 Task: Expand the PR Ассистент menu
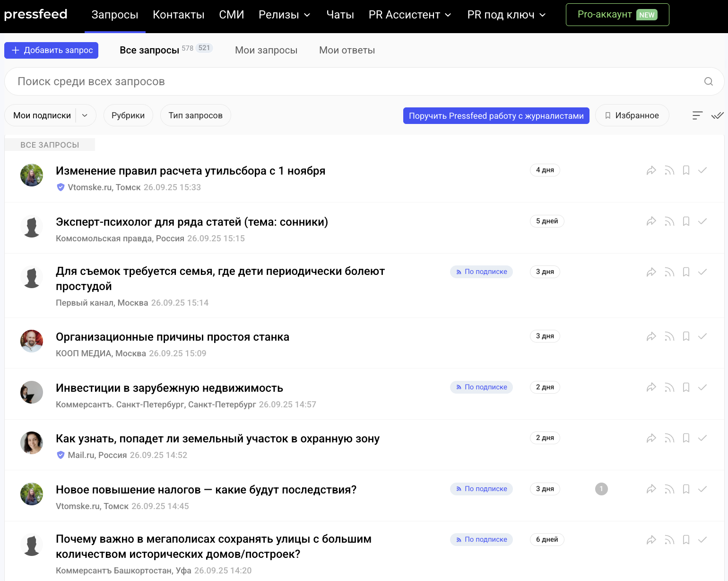tap(409, 15)
